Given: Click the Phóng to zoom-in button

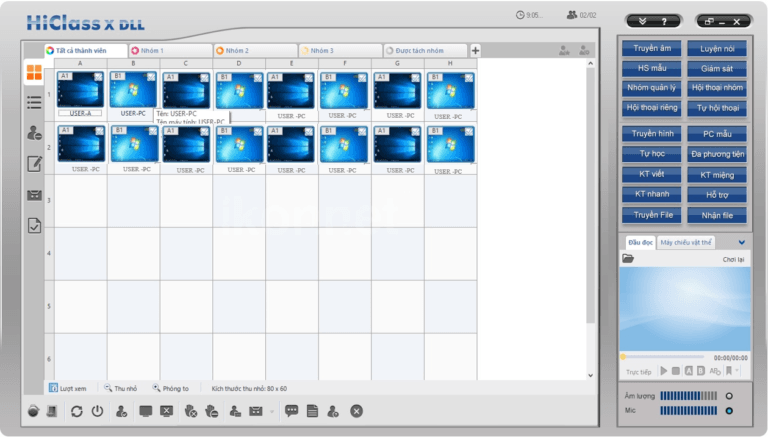Looking at the screenshot, I should tap(171, 388).
